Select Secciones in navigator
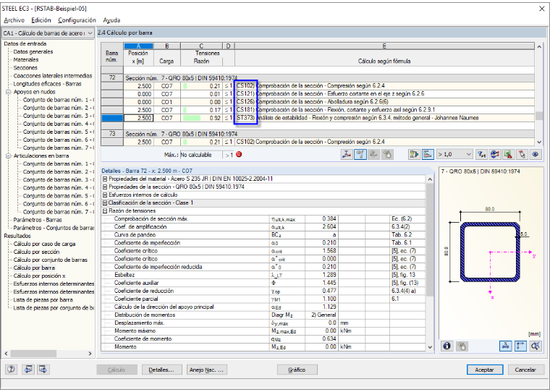This screenshot has width=550, height=392. [25, 68]
